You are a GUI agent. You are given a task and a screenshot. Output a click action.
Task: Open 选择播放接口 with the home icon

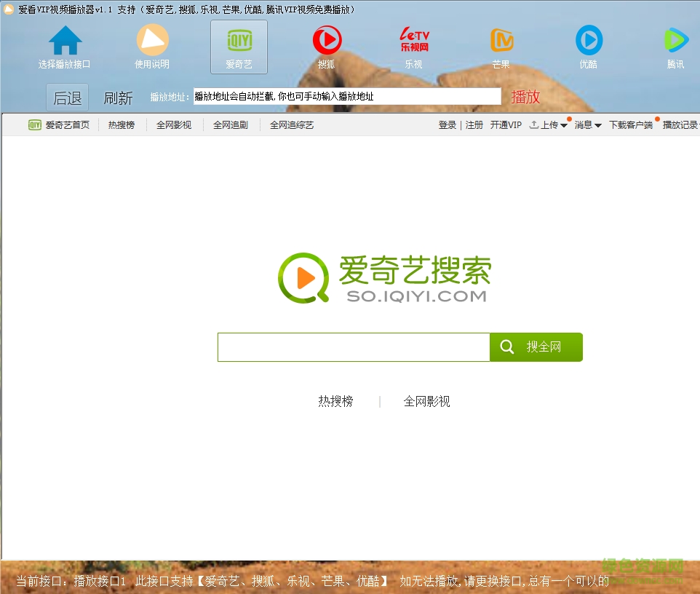pyautogui.click(x=64, y=46)
